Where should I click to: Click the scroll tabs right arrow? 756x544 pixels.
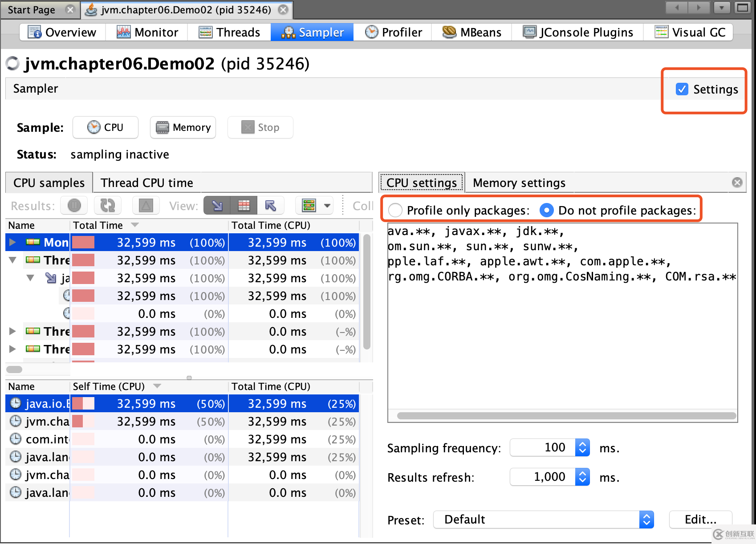tap(699, 8)
